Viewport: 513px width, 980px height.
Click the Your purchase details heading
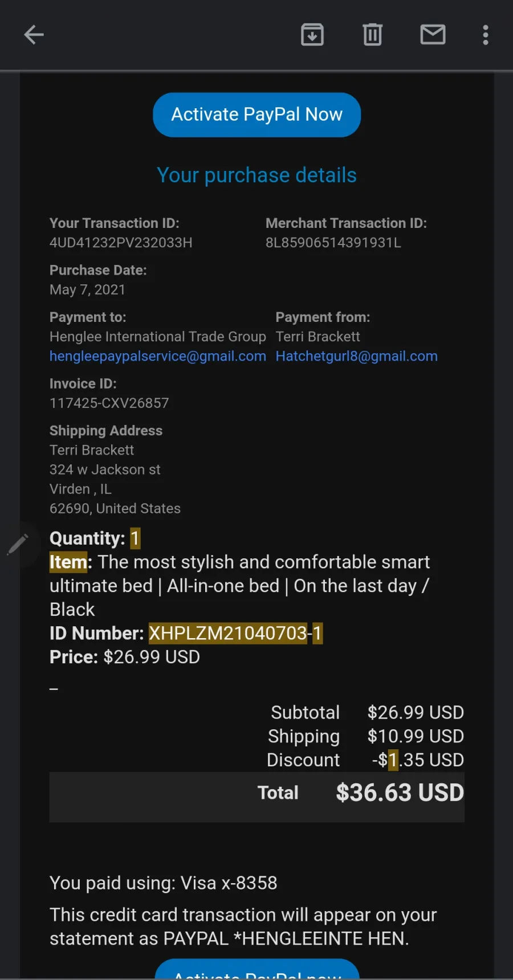(256, 175)
